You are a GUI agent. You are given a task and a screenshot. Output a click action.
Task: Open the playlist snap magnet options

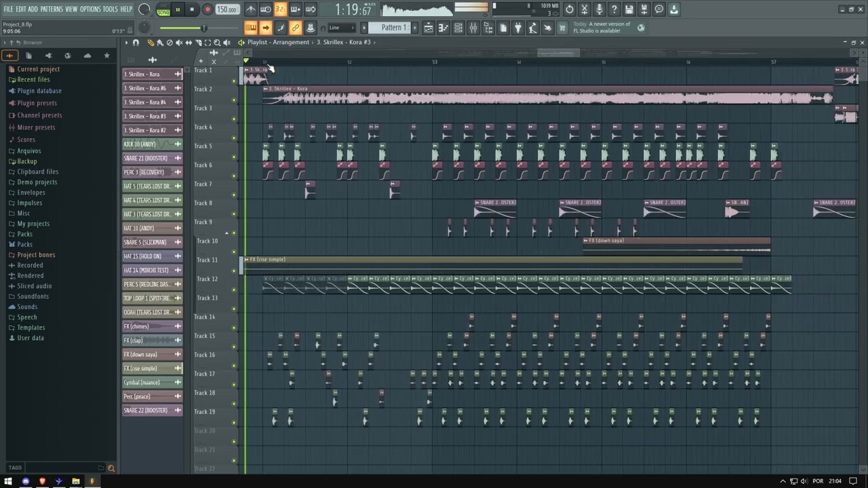(136, 43)
